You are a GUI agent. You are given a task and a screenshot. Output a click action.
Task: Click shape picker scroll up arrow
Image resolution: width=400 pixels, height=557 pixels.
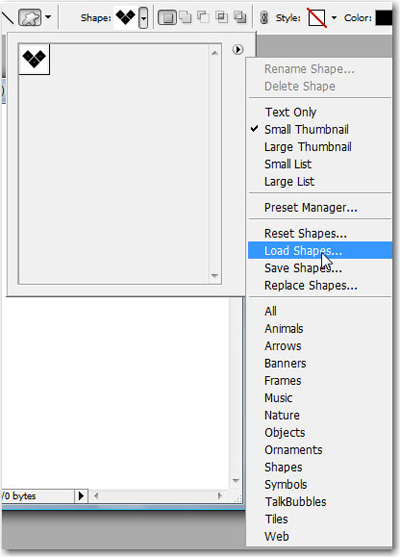coord(214,53)
